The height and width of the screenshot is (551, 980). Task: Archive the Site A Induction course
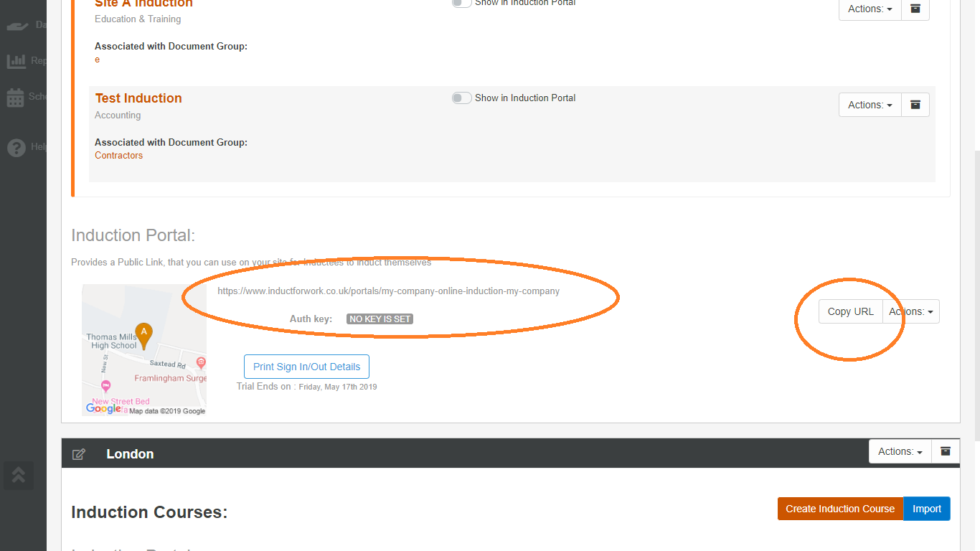point(915,9)
